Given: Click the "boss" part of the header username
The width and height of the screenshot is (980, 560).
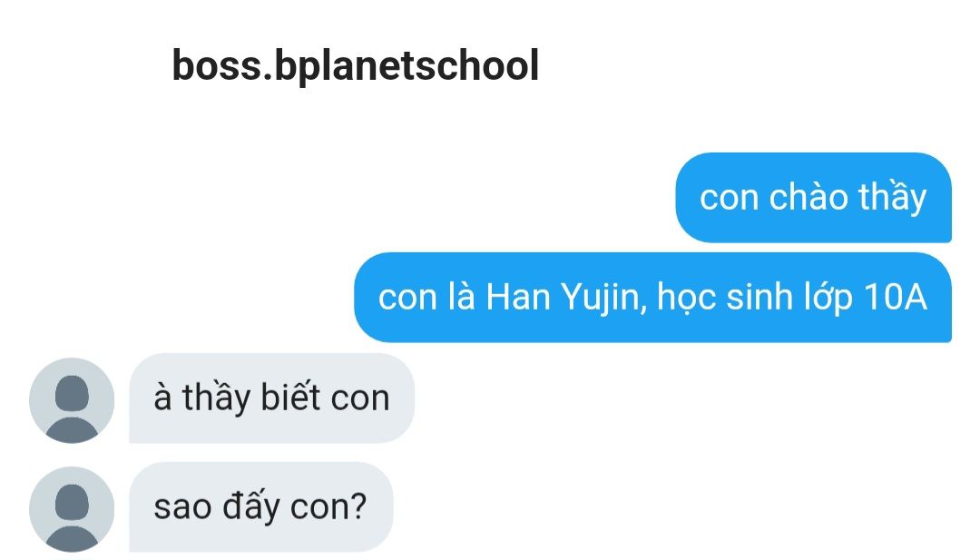Looking at the screenshot, I should pyautogui.click(x=216, y=65).
